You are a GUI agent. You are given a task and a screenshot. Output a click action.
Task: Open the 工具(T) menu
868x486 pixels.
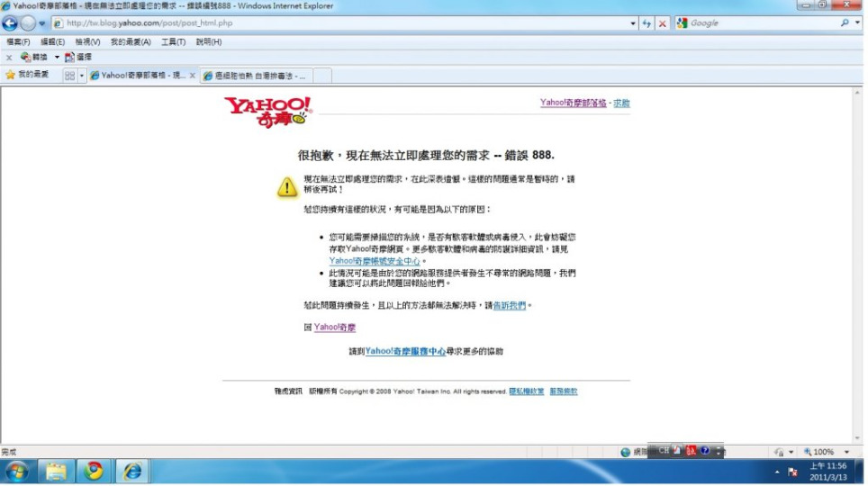coord(174,42)
